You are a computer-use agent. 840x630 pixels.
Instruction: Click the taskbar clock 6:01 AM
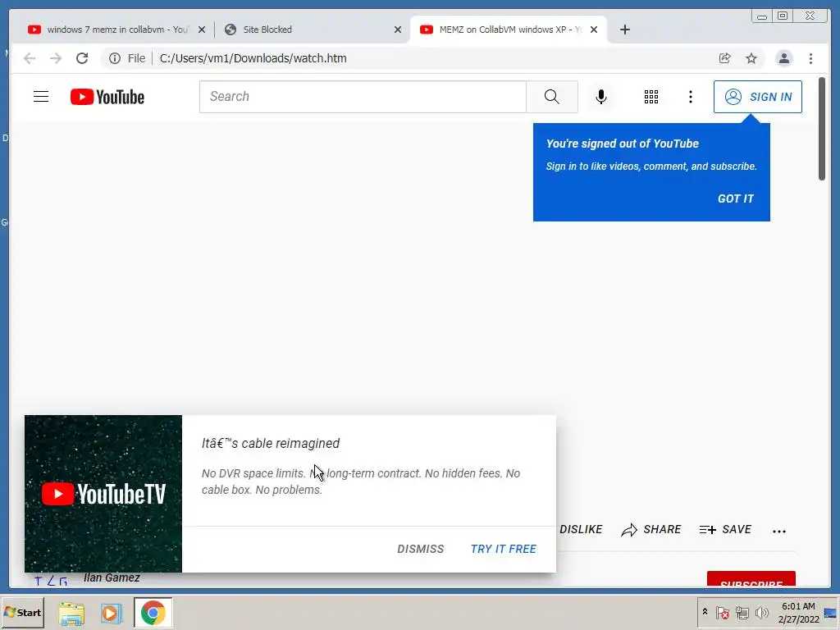(798, 612)
